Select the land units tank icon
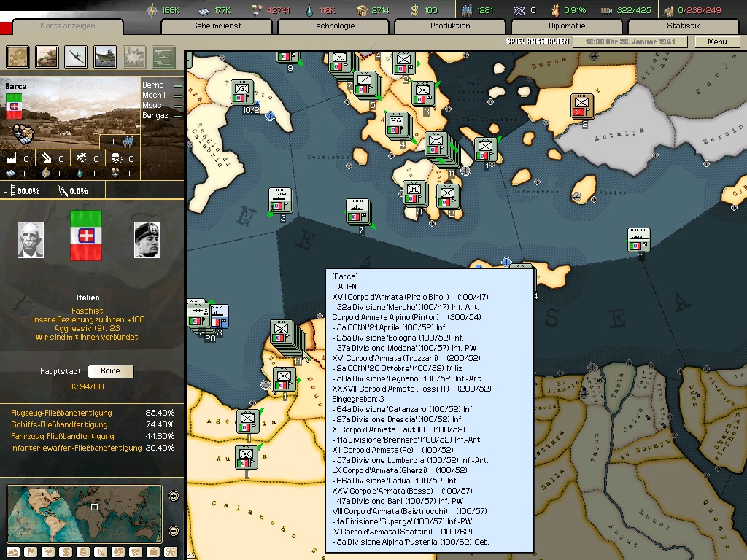This screenshot has height=560, width=747. [x=47, y=56]
